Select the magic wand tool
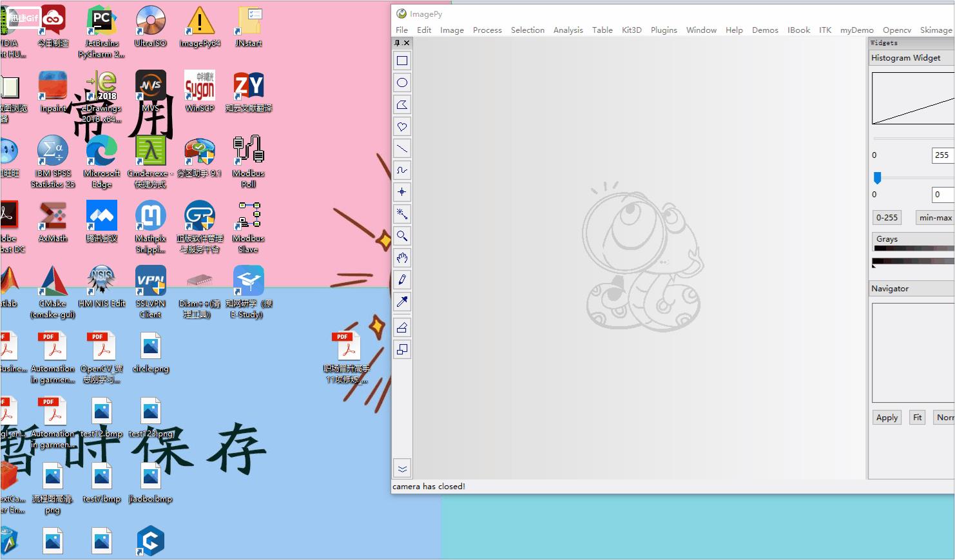This screenshot has width=955, height=560. 402,214
